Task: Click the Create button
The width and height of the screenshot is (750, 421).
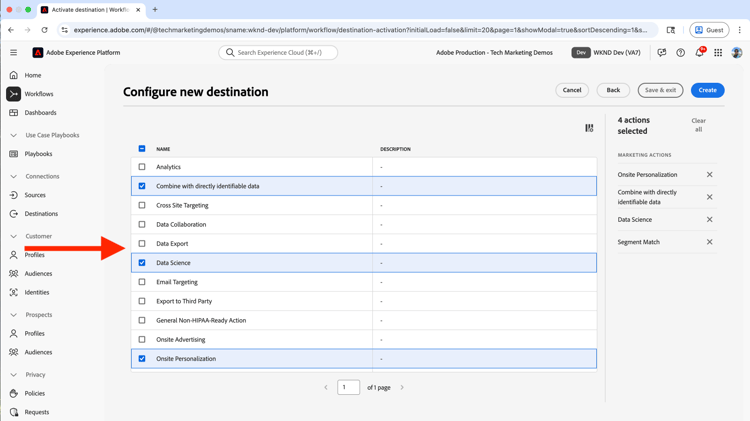Action: pyautogui.click(x=707, y=90)
